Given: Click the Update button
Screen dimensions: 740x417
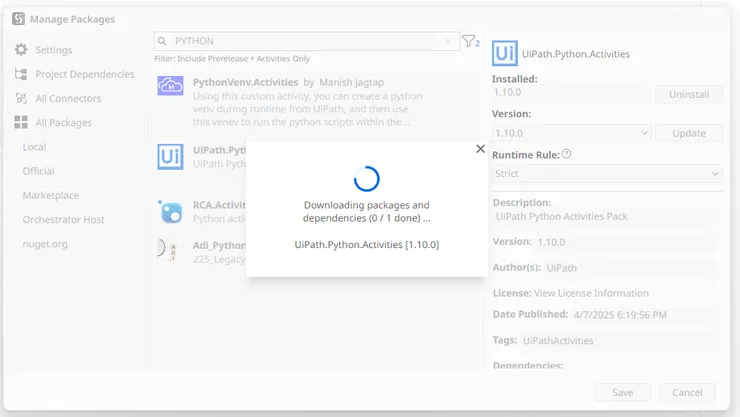Looking at the screenshot, I should [689, 133].
